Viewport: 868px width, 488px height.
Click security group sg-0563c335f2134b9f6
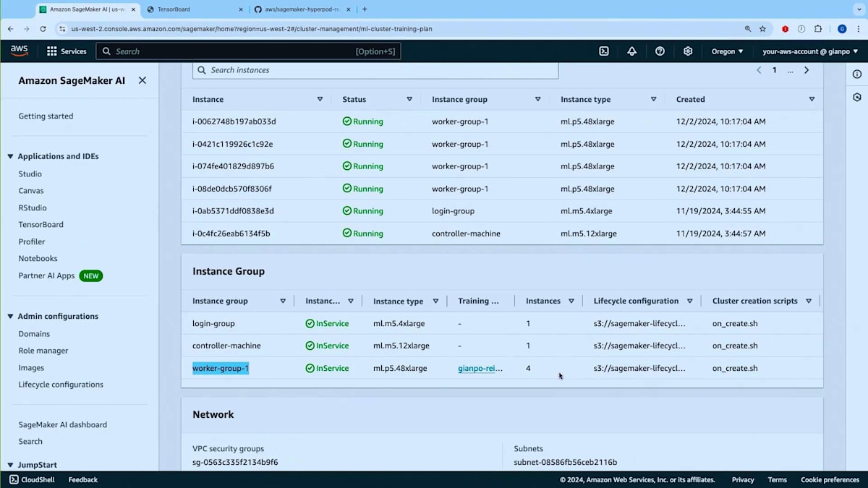tap(235, 462)
